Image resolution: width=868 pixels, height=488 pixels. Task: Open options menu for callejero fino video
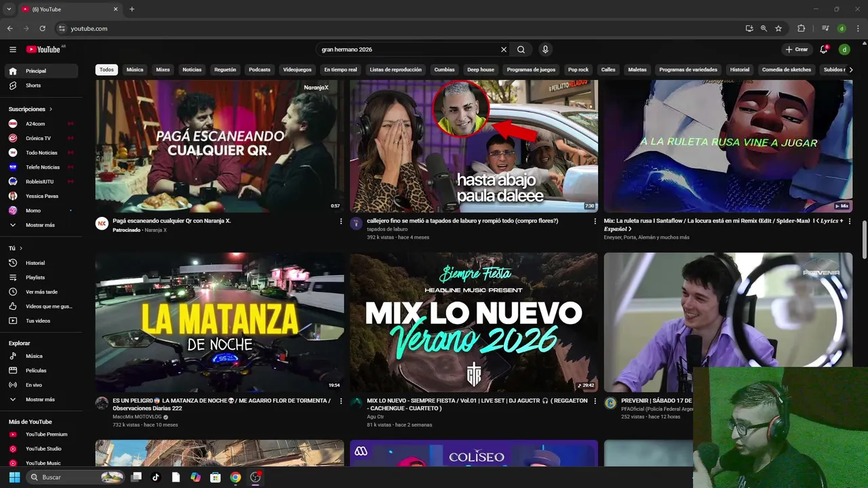click(x=595, y=222)
